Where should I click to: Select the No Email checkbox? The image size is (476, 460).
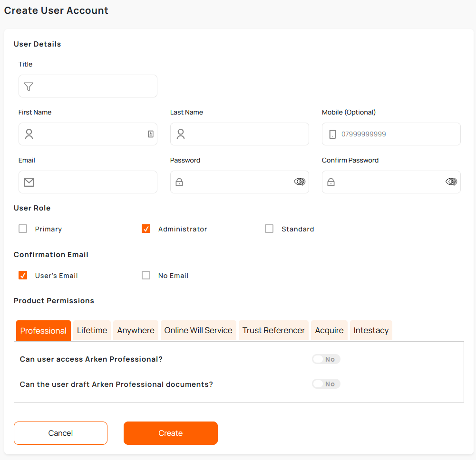[x=146, y=275]
